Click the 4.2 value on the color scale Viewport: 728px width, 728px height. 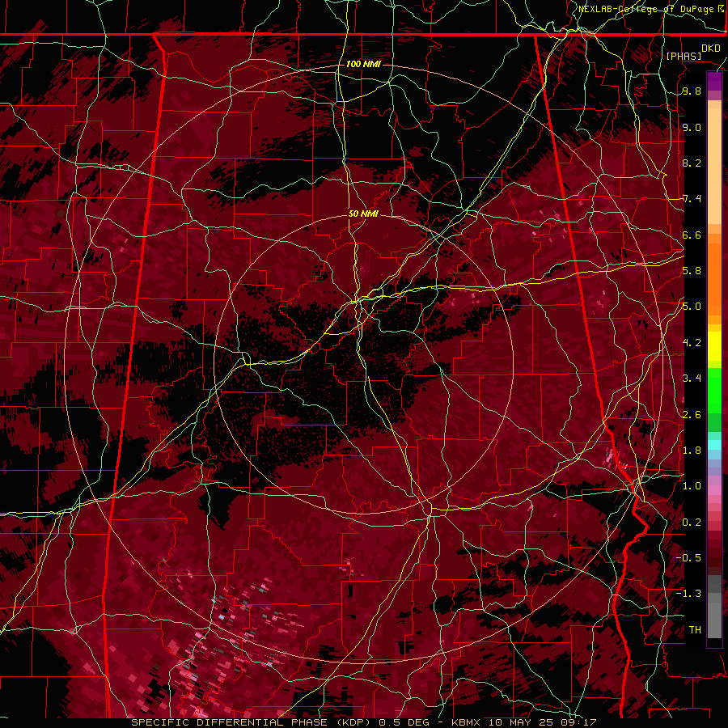[x=692, y=343]
